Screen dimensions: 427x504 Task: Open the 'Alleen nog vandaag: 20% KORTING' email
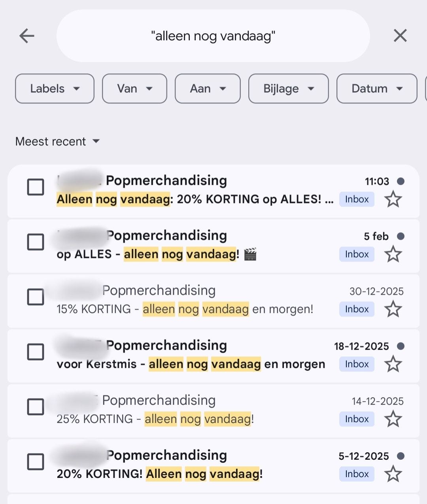pos(194,199)
